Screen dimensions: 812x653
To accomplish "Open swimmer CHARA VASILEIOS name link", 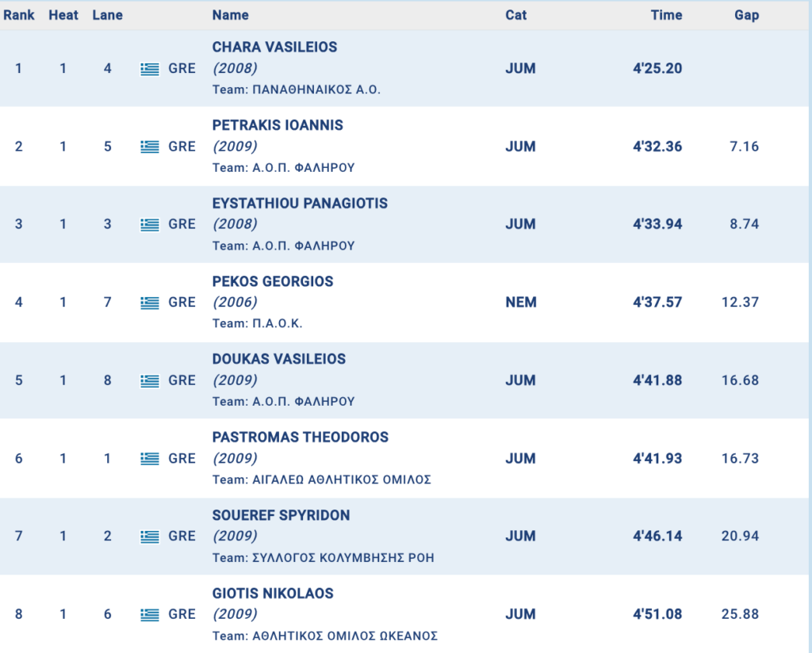I will [x=274, y=47].
